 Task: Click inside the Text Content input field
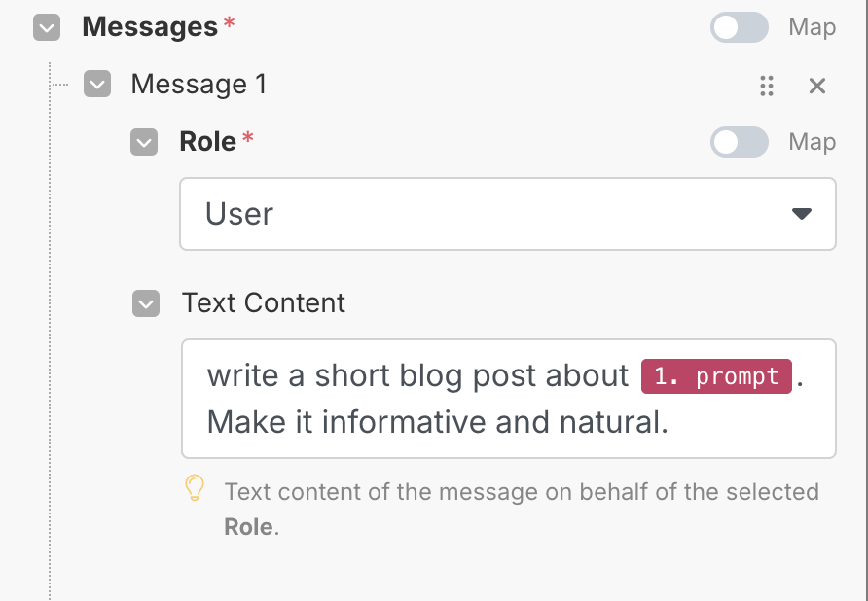tap(509, 399)
